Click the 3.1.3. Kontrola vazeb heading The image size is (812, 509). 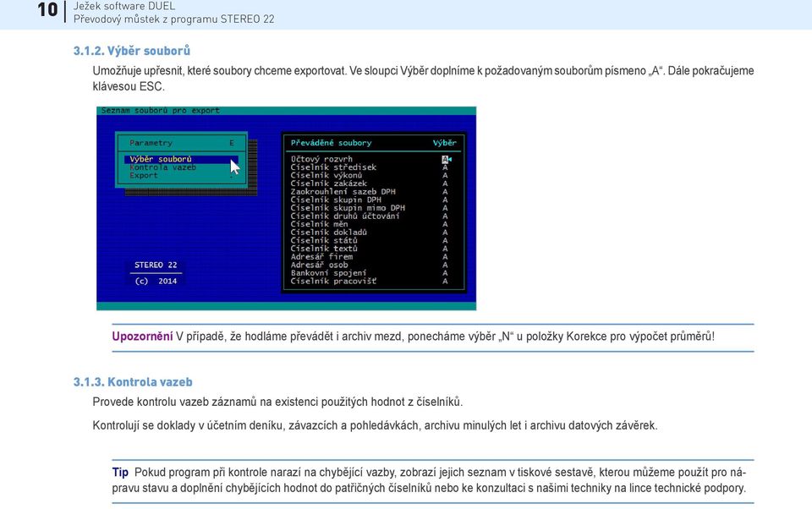tap(133, 382)
